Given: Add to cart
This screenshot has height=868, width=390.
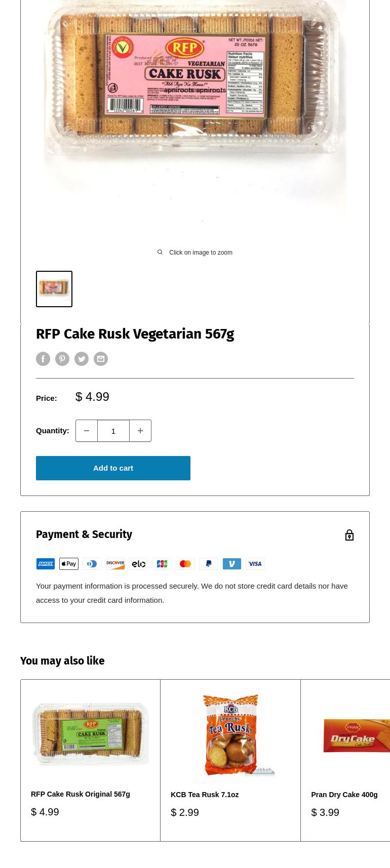Looking at the screenshot, I should 113,468.
